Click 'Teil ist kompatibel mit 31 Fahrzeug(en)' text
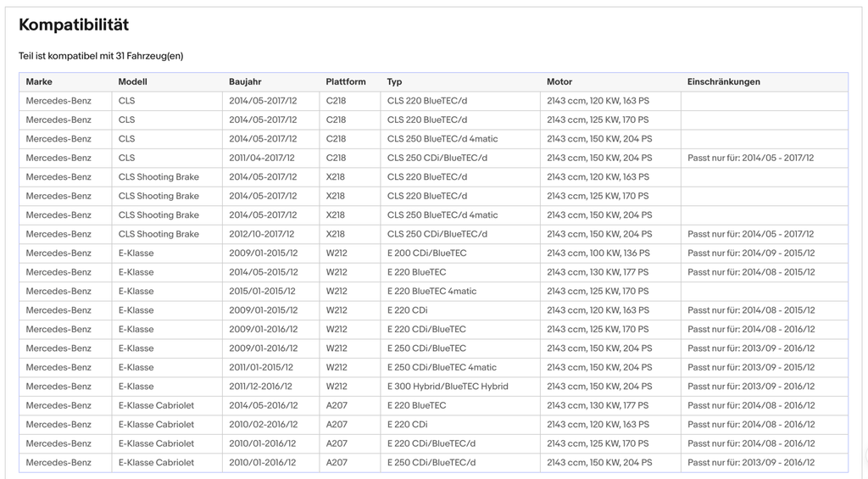 click(101, 56)
